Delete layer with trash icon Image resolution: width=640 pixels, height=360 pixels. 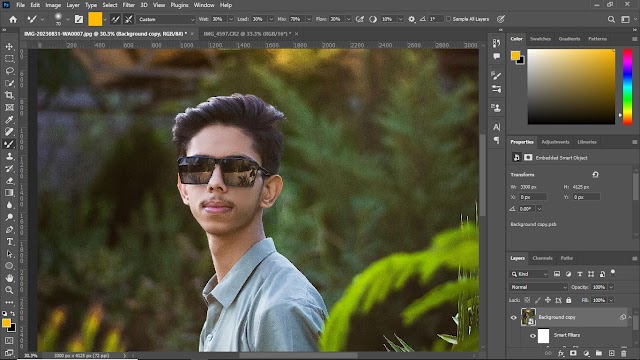click(x=623, y=353)
